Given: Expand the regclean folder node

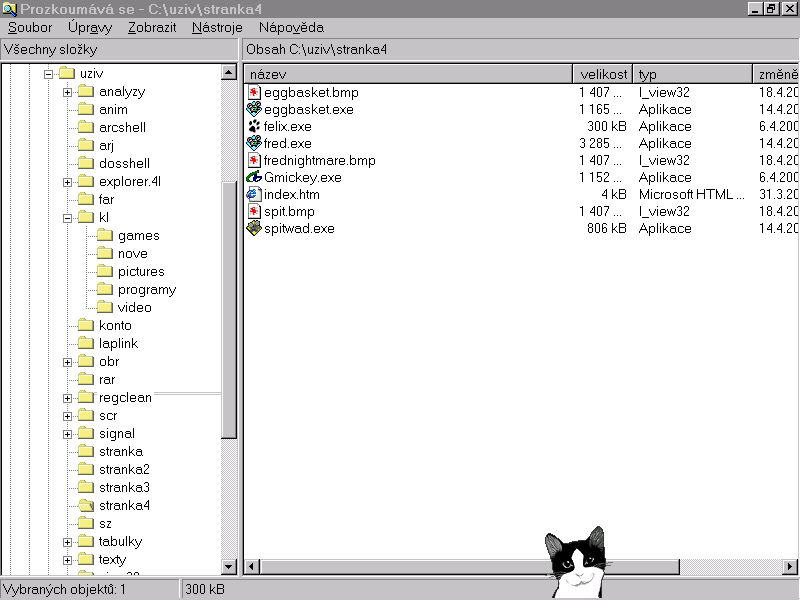Looking at the screenshot, I should click(x=67, y=398).
